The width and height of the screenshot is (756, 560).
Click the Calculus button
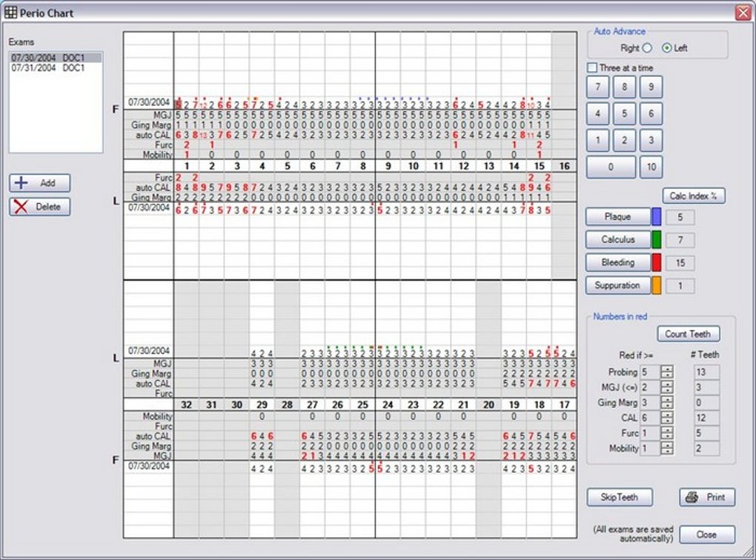pyautogui.click(x=618, y=239)
